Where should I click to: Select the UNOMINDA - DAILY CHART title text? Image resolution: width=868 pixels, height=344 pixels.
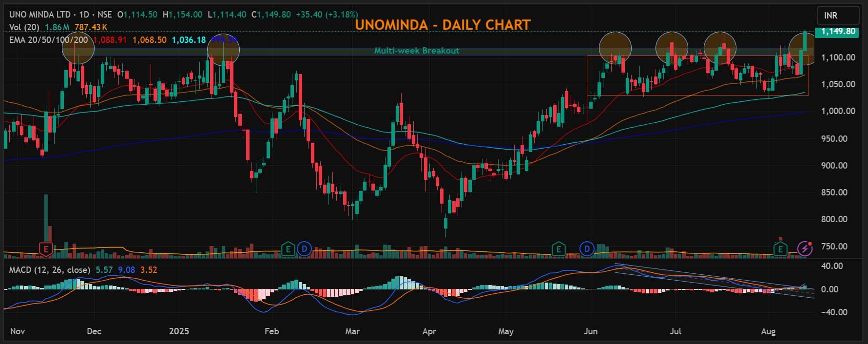(x=442, y=25)
